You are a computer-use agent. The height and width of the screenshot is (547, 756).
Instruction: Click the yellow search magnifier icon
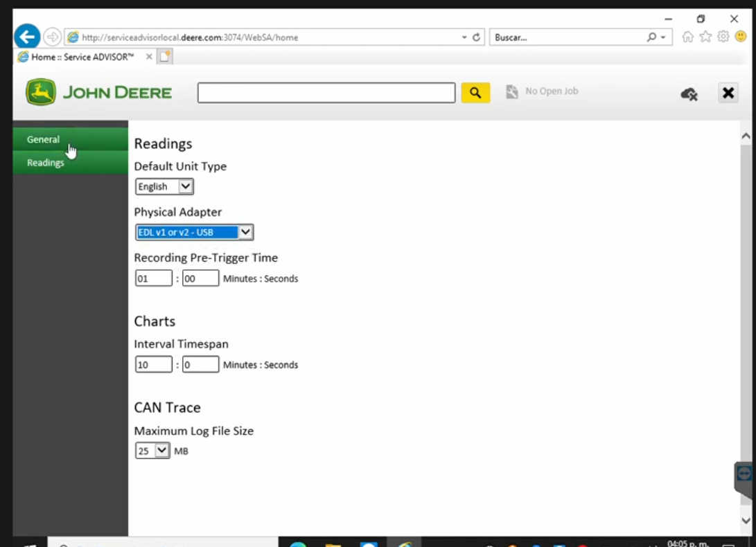(475, 91)
